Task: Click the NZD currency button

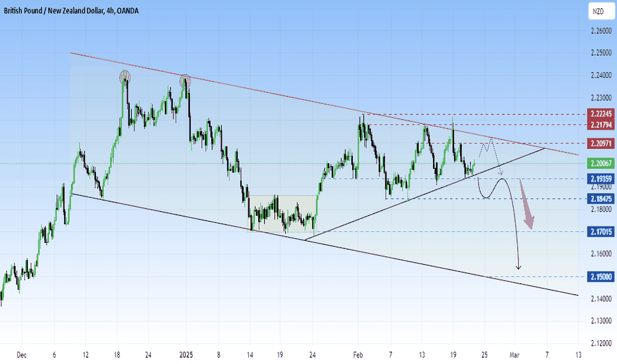Action: point(601,11)
